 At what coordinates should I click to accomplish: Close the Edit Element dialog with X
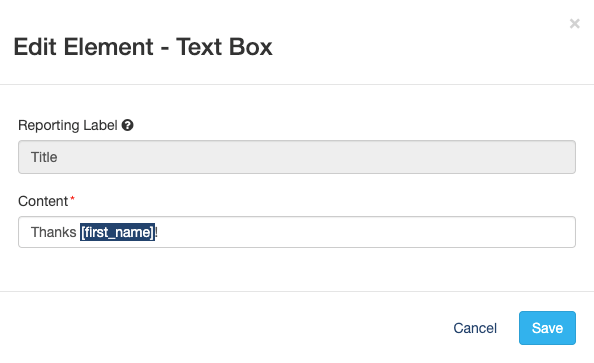pos(574,24)
